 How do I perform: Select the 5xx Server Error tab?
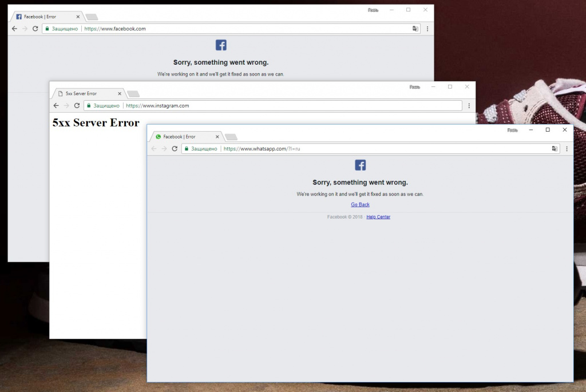[88, 94]
